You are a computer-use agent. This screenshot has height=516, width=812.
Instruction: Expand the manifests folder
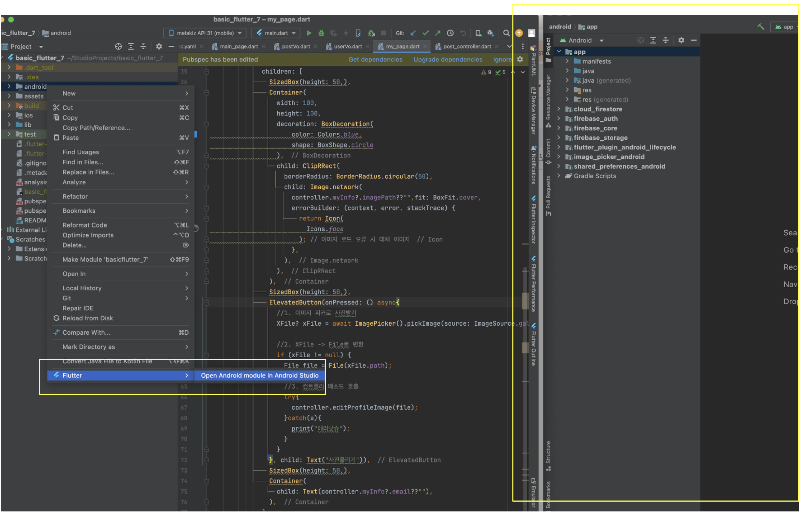pyautogui.click(x=567, y=61)
